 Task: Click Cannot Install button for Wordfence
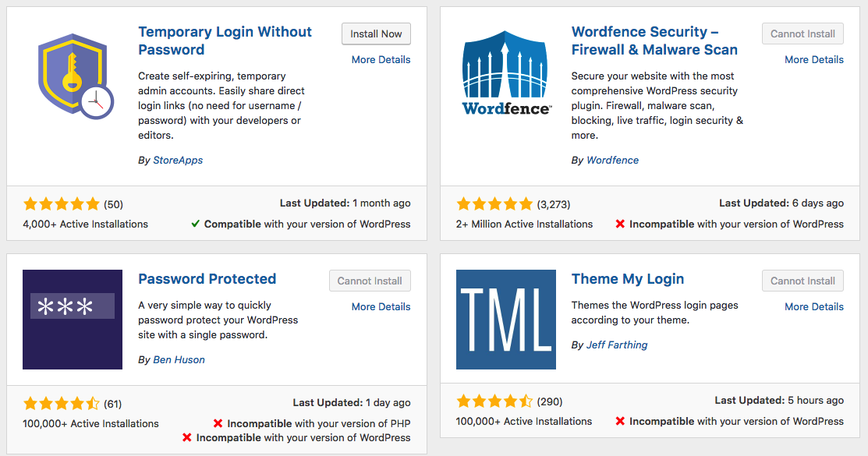coord(802,34)
